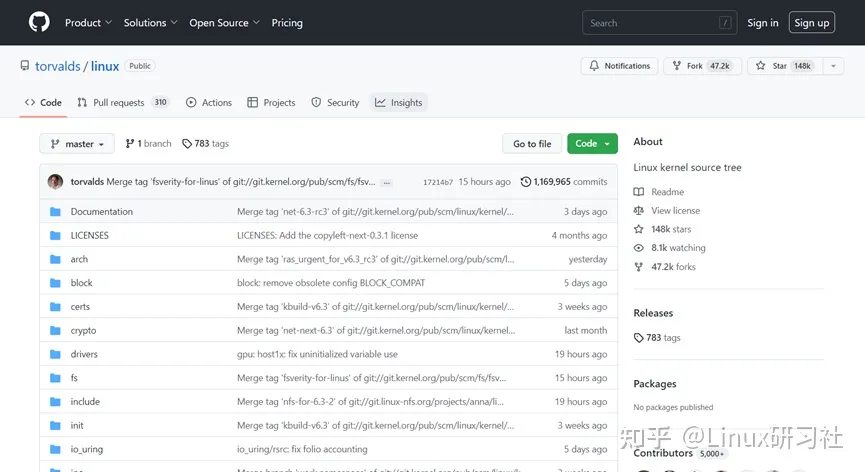Click the fs folder icon
Screen dimensions: 865x472
point(55,378)
